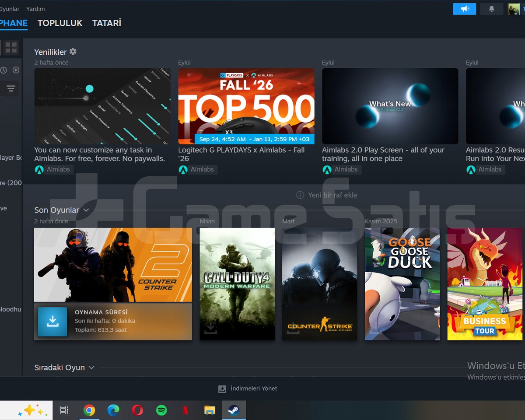Open the notifications bell
The height and width of the screenshot is (420, 525).
click(x=491, y=9)
